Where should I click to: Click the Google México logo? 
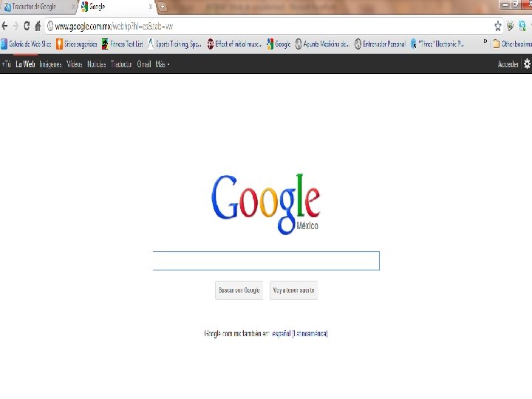click(x=266, y=204)
